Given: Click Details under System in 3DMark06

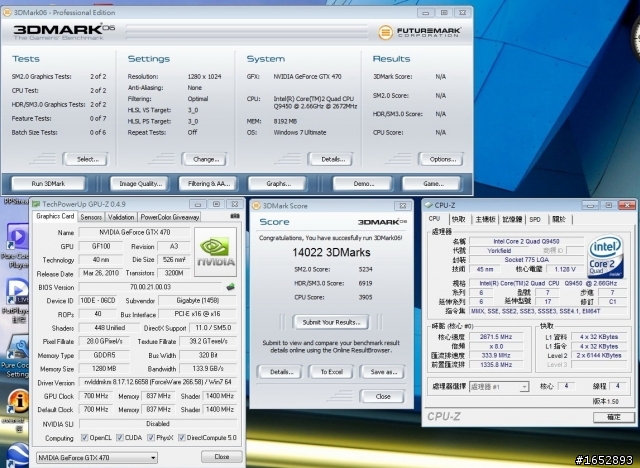Looking at the screenshot, I should 333,159.
